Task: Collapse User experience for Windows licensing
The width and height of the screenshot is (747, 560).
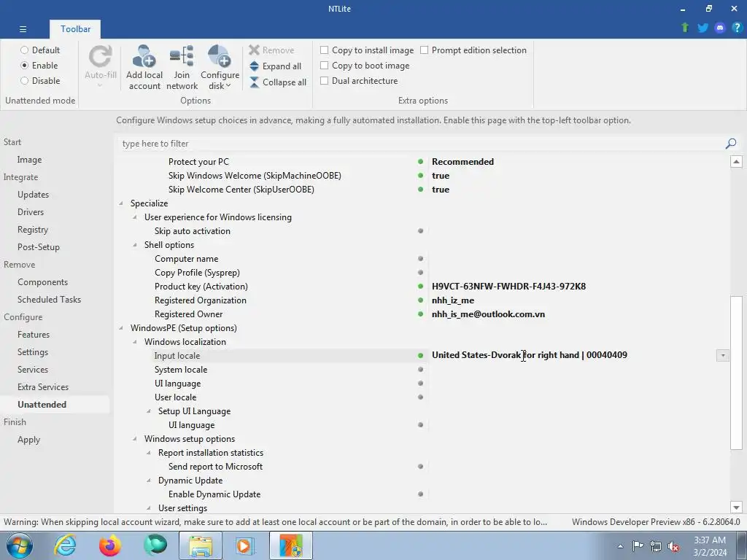Action: (135, 217)
